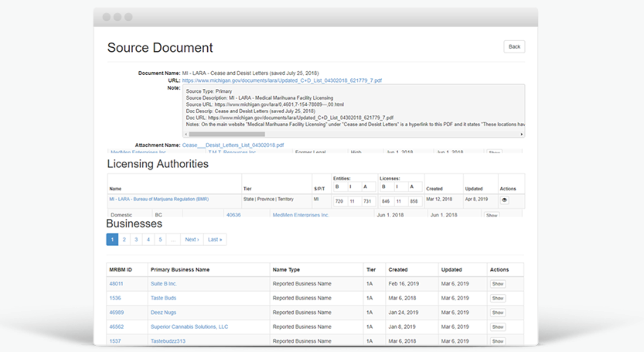Select page 1 in Businesses pagination

[x=112, y=240]
